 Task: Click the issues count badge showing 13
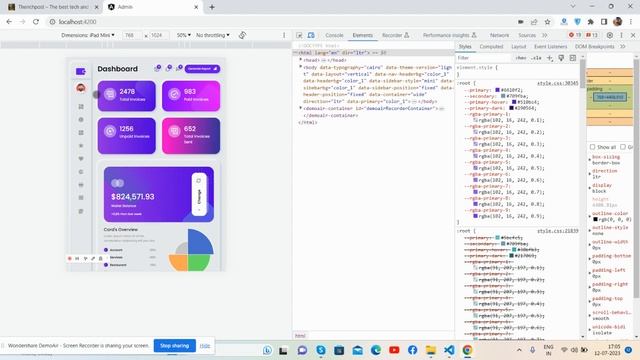click(x=592, y=35)
